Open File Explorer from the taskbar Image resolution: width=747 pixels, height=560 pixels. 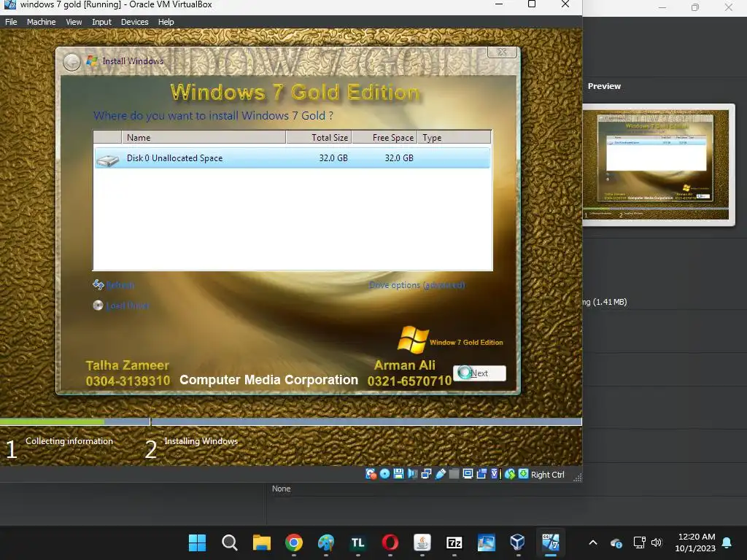(262, 542)
